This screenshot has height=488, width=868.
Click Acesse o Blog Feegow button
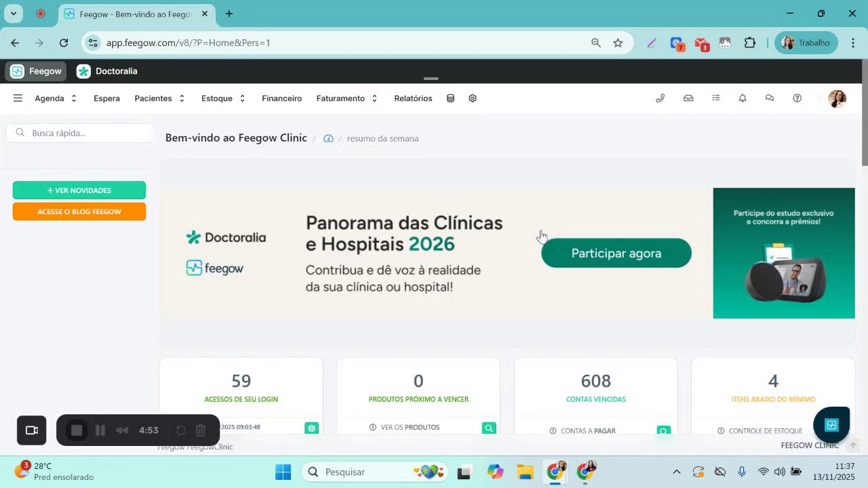pyautogui.click(x=79, y=211)
